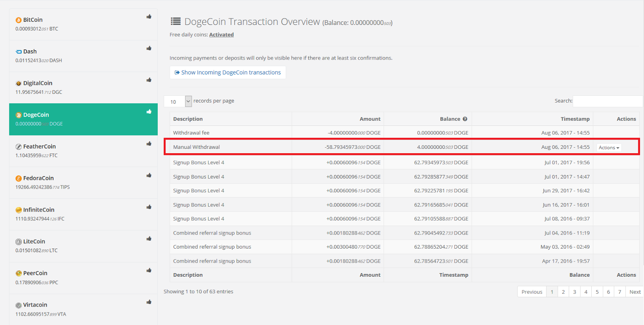Open the LiteCoin wallet entry
The height and width of the screenshot is (325, 644).
click(x=83, y=246)
